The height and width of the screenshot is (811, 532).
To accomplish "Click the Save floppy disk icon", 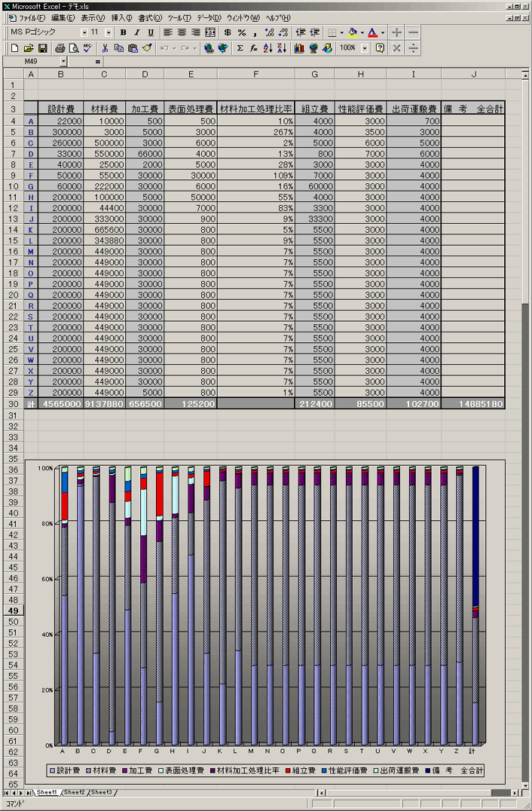I will pos(43,48).
